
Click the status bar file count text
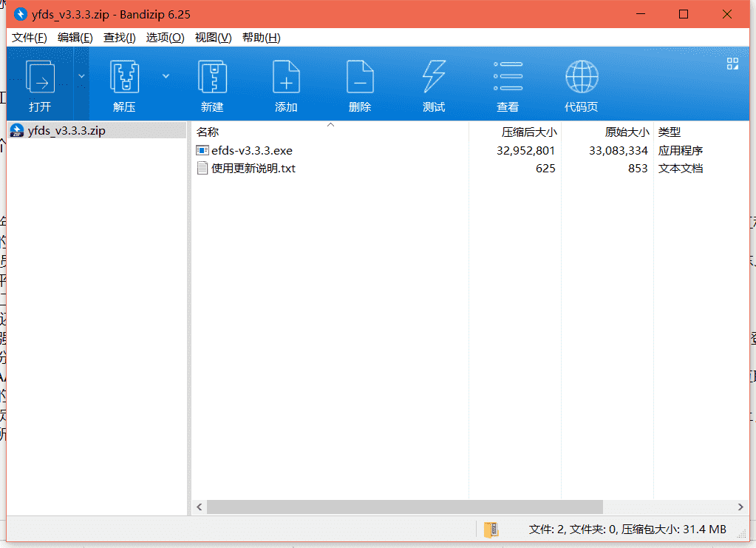pos(627,530)
